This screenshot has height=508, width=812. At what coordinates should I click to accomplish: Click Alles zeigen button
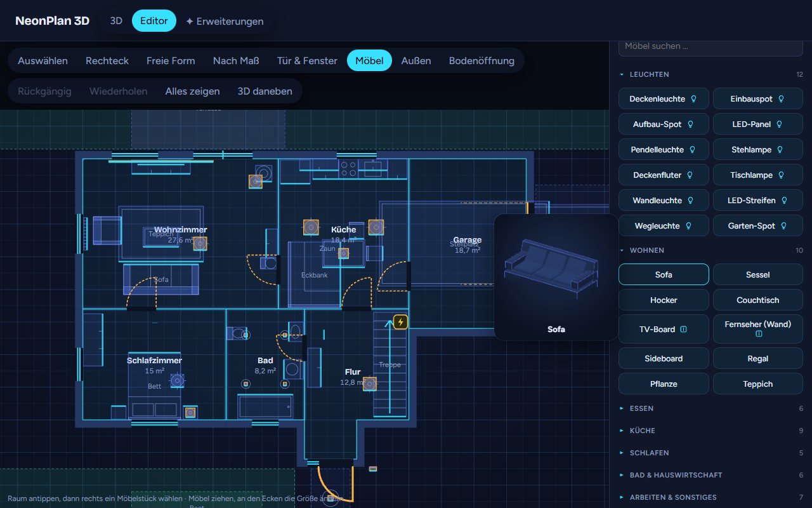coord(193,91)
